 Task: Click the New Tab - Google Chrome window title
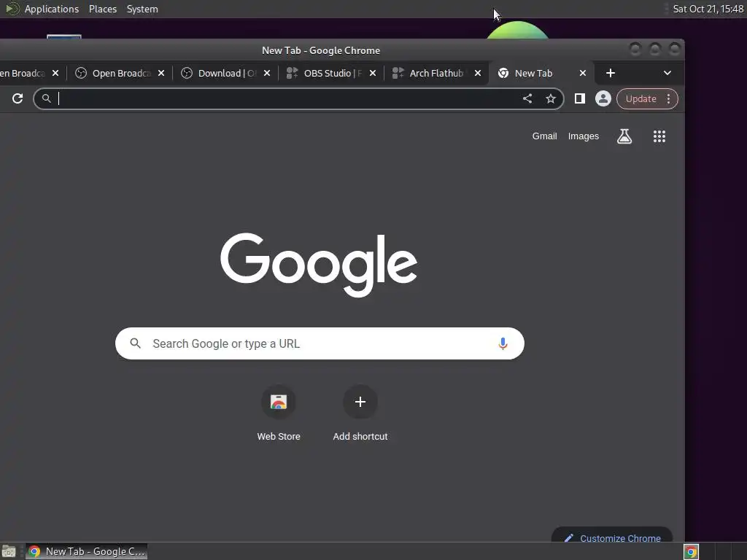coord(321,50)
